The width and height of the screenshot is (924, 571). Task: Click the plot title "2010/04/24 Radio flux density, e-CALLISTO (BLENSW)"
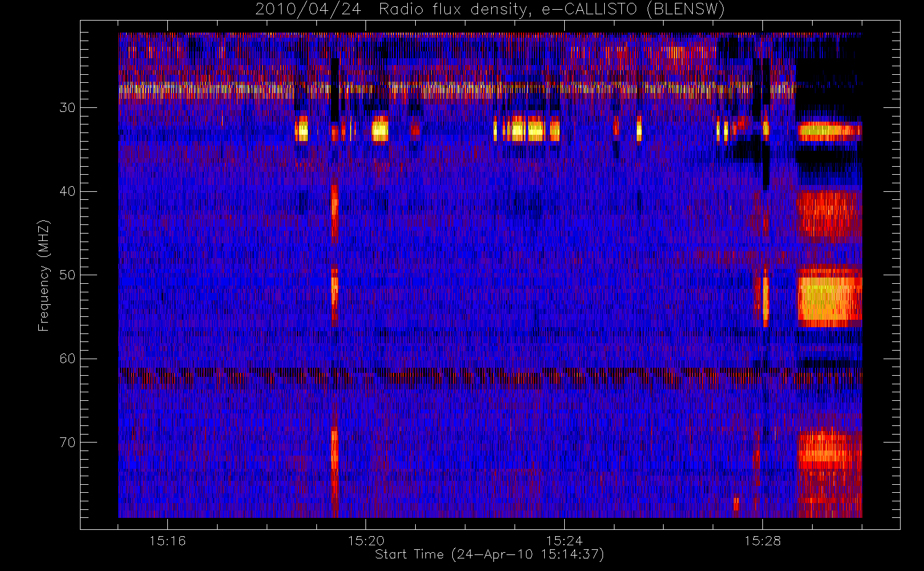(x=490, y=10)
